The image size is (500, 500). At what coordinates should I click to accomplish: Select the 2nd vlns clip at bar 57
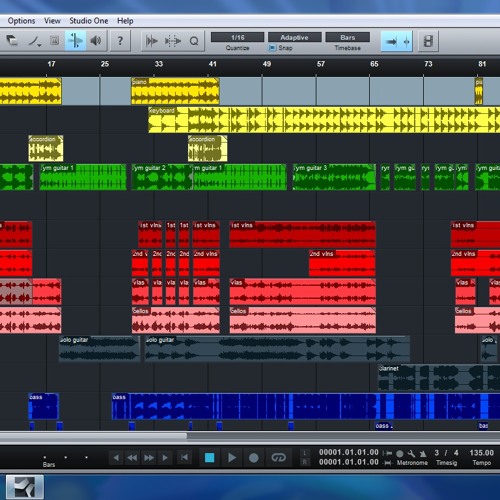click(342, 263)
